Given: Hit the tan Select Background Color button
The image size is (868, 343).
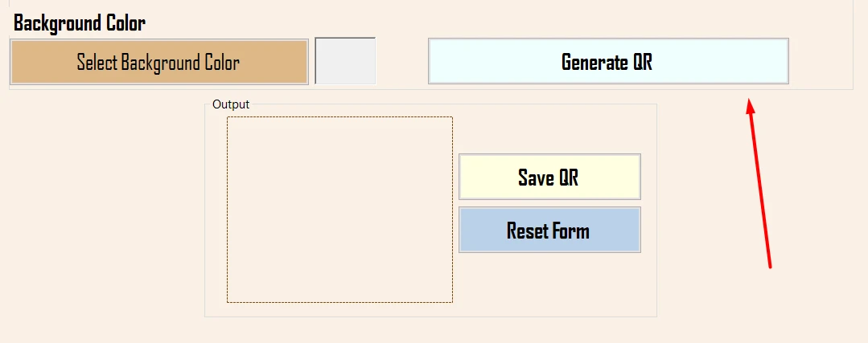Looking at the screenshot, I should click(x=158, y=62).
